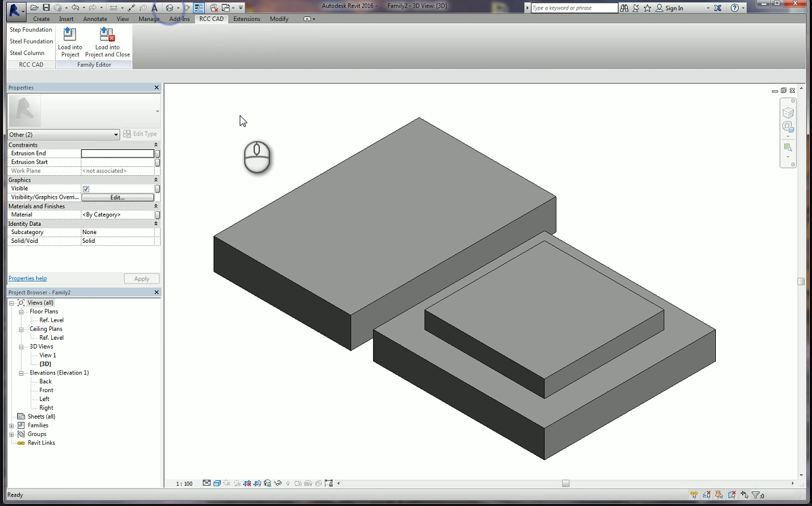Collapse the Graphics section

[x=156, y=180]
